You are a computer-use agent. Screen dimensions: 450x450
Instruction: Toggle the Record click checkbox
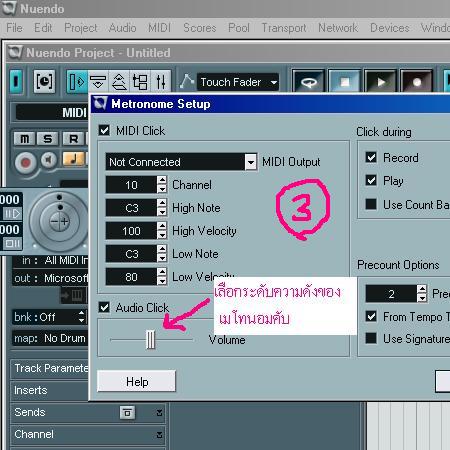coord(371,157)
